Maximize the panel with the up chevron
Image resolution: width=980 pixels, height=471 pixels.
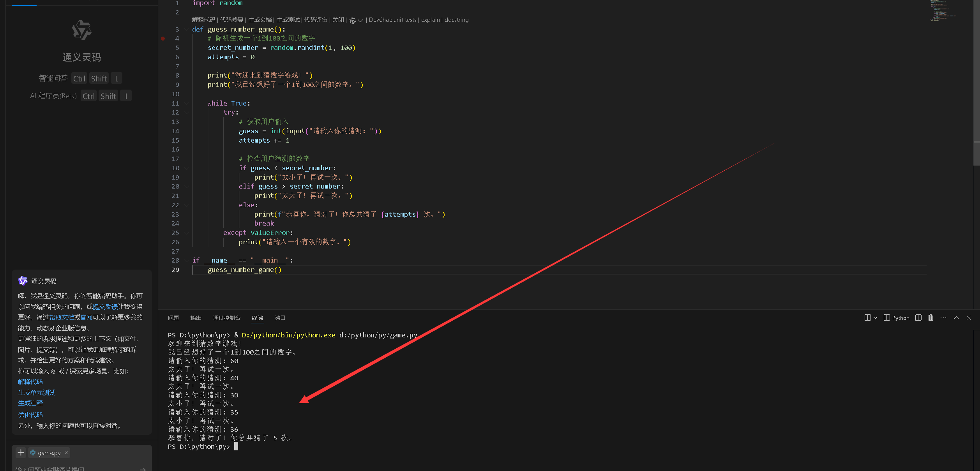click(x=956, y=318)
